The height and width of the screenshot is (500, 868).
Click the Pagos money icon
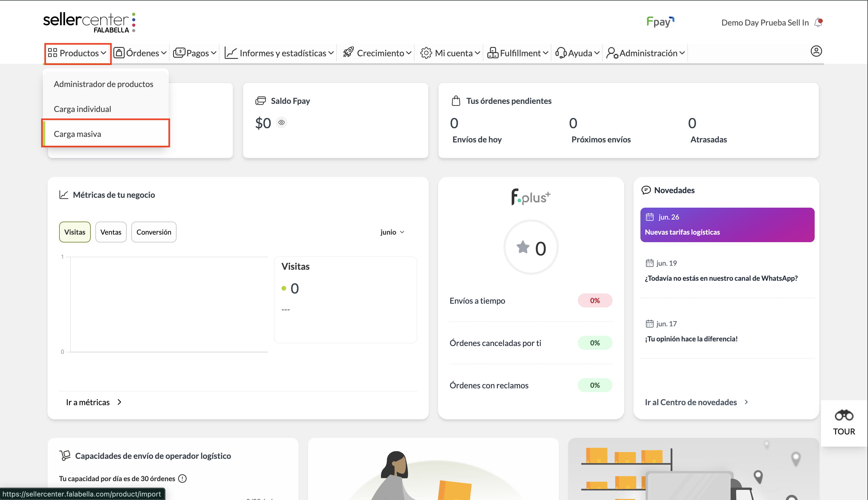coord(179,53)
